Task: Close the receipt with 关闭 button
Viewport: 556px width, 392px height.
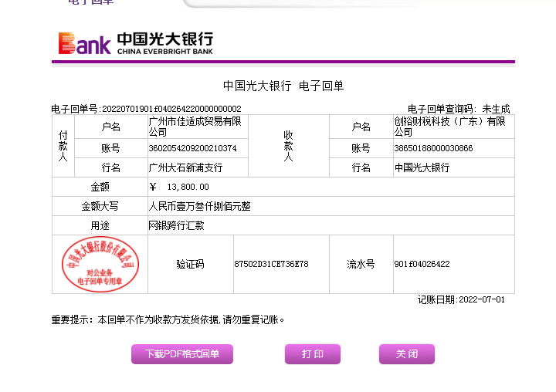Action: (407, 353)
